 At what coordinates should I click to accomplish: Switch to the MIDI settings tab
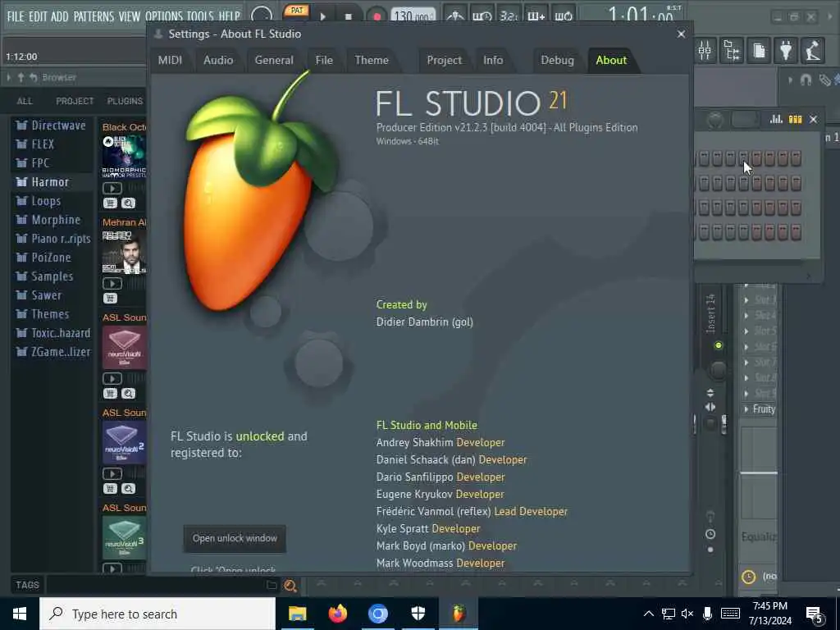(x=170, y=60)
